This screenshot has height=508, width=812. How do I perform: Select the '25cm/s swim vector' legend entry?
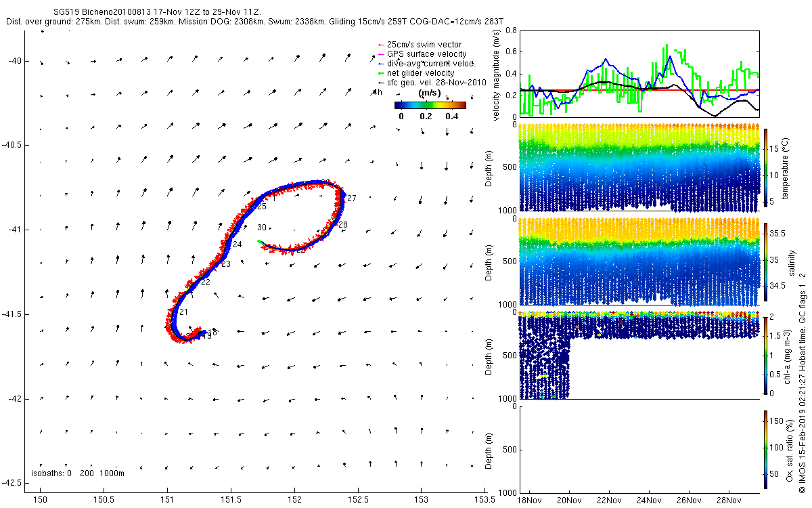click(424, 45)
